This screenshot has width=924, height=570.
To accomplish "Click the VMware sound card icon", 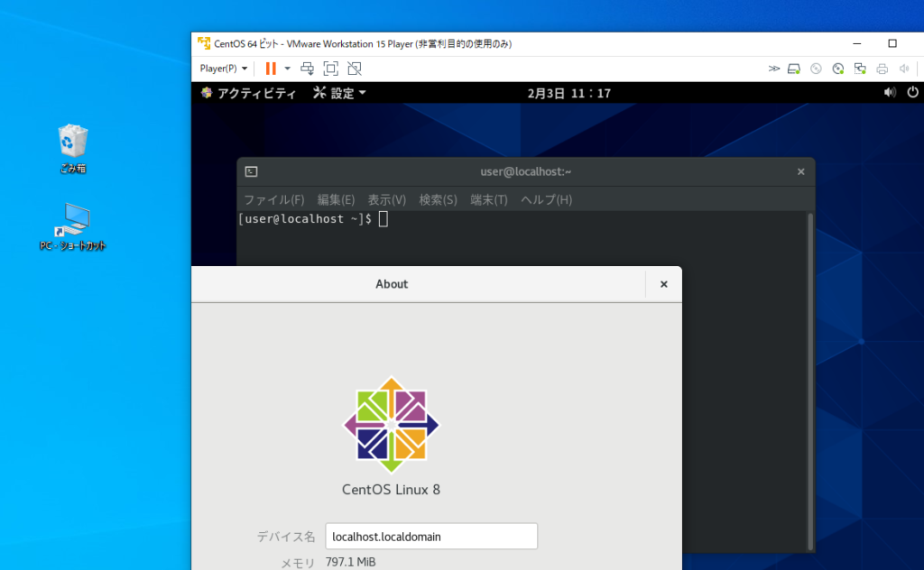I will click(x=904, y=69).
